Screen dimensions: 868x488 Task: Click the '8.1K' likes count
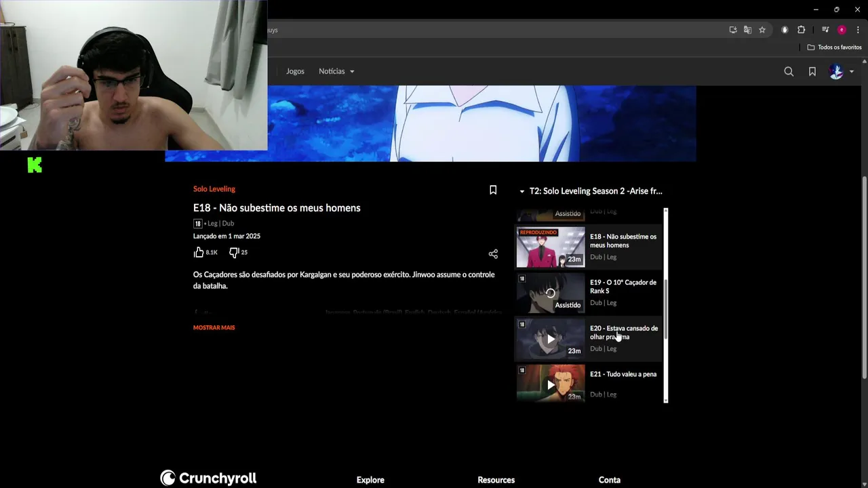(212, 252)
